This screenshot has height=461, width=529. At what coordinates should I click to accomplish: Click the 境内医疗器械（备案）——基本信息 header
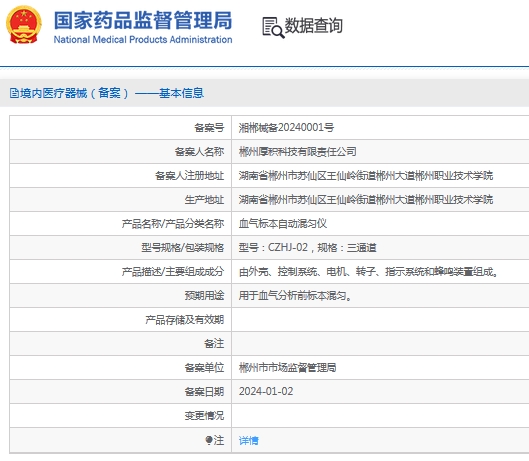(x=107, y=93)
